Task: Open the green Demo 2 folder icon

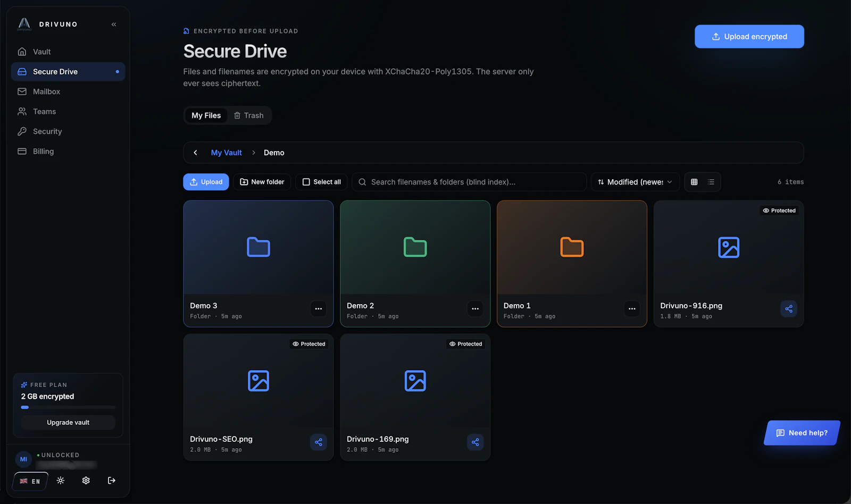Action: click(415, 247)
